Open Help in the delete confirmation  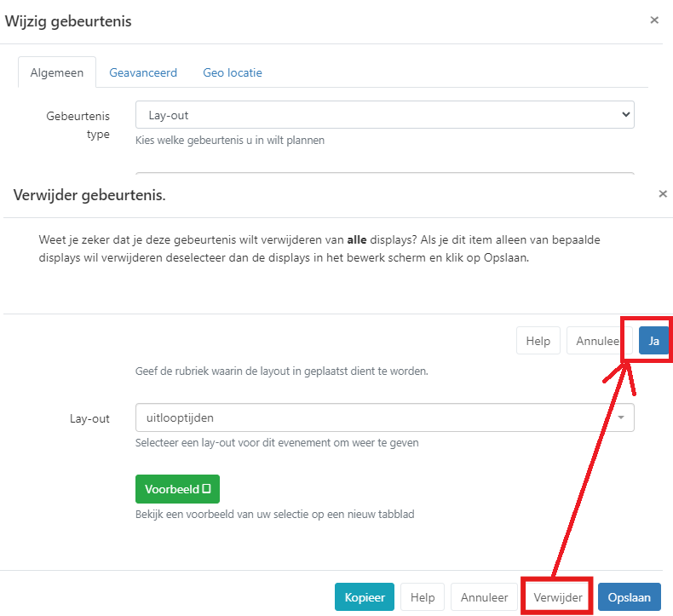[x=538, y=341]
